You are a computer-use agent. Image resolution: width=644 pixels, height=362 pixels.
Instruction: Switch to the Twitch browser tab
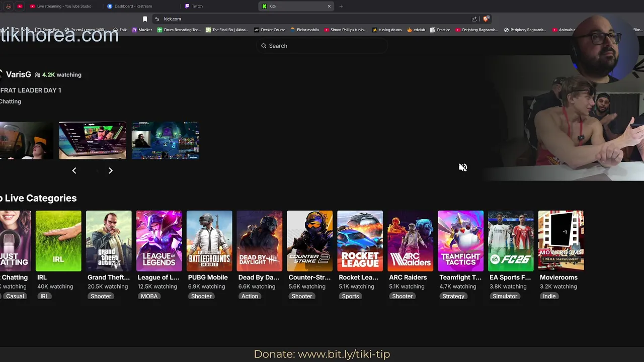pyautogui.click(x=197, y=6)
